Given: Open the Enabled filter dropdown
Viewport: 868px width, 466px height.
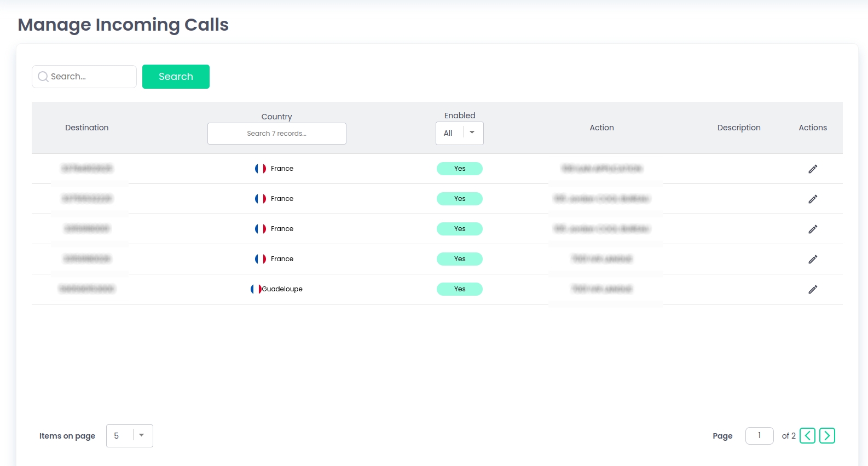Looking at the screenshot, I should pos(459,133).
